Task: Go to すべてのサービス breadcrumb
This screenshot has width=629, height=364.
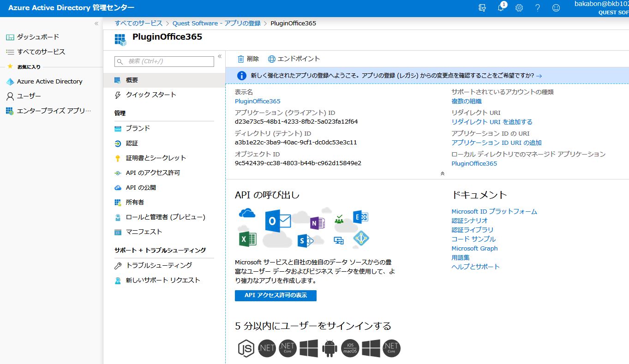Action: click(x=138, y=23)
